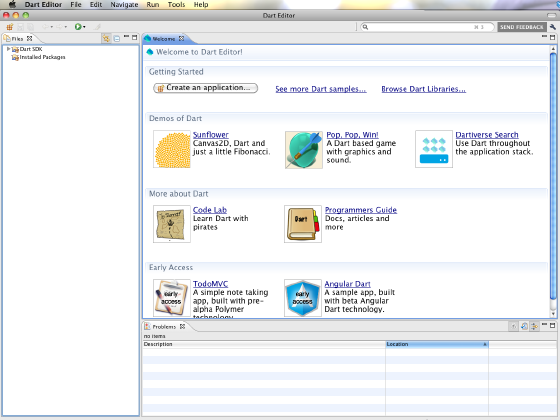
Task: Open the Apple menu
Action: point(12,5)
